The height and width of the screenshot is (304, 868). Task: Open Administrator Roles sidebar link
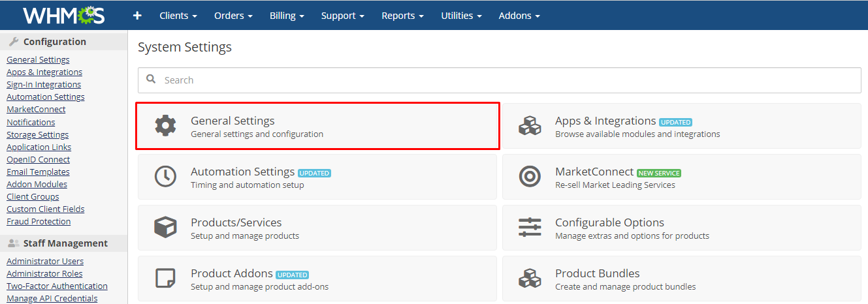tap(44, 274)
